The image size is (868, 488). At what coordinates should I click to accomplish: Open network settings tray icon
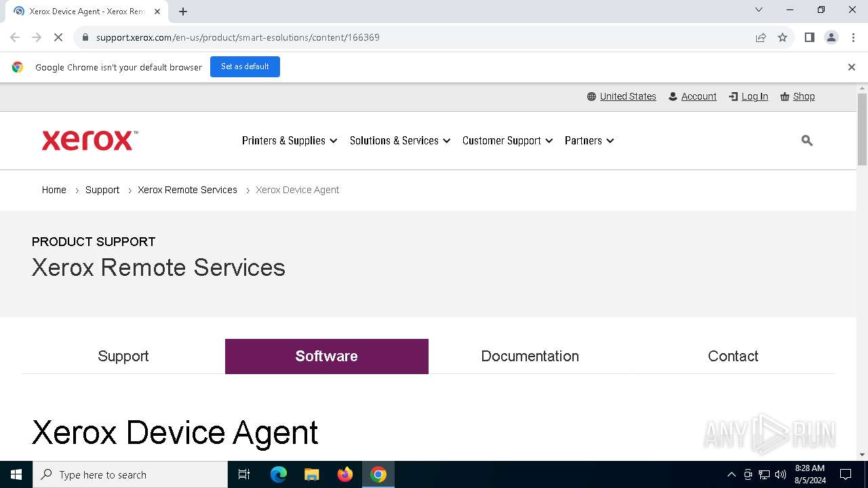point(764,474)
